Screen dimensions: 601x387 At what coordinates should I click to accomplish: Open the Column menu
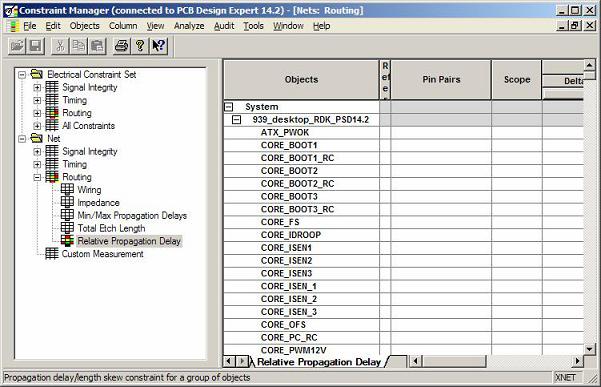(x=123, y=26)
